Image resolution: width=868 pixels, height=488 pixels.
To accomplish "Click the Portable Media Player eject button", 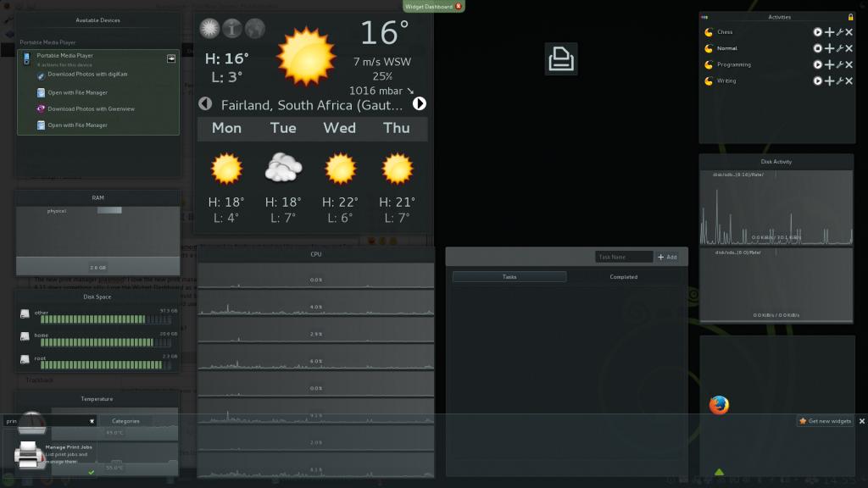I will pyautogui.click(x=170, y=58).
